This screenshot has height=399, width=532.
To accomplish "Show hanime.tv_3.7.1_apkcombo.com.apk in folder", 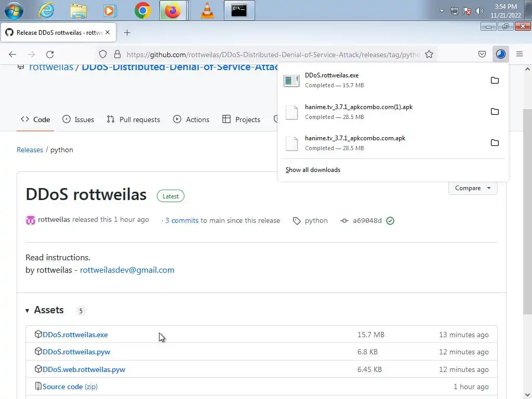I will 495,143.
